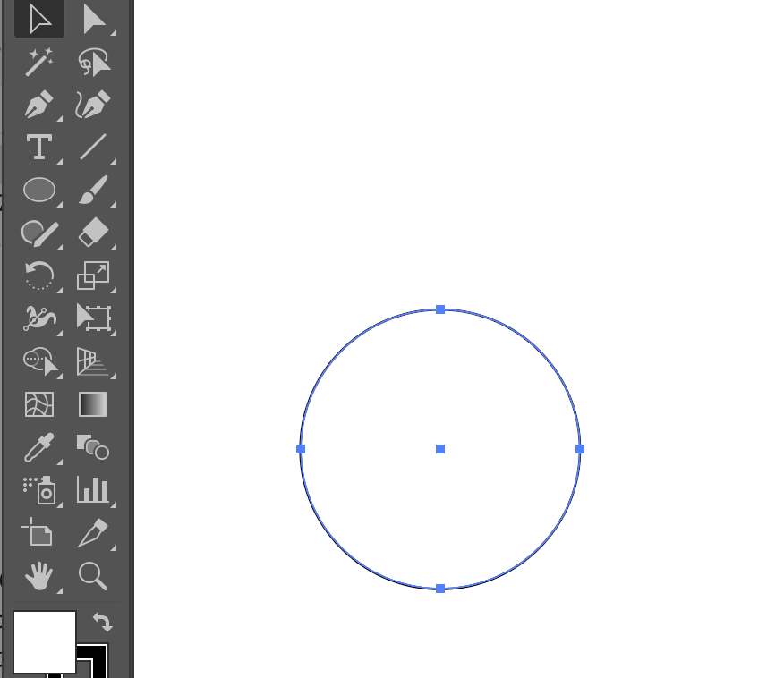The image size is (784, 678).
Task: Select the Pen tool
Action: tap(39, 105)
